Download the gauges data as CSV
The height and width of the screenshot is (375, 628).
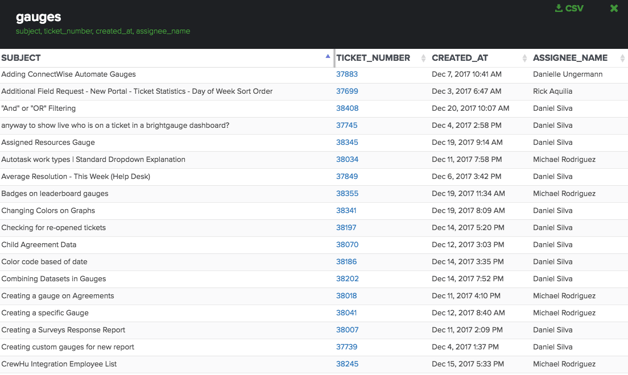coord(569,8)
